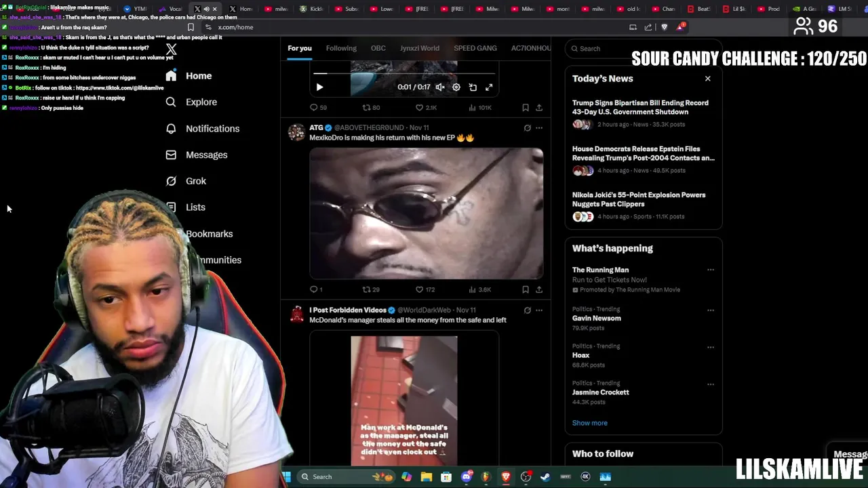The image size is (868, 488).
Task: Open Brave Shields lion icon
Action: click(664, 27)
